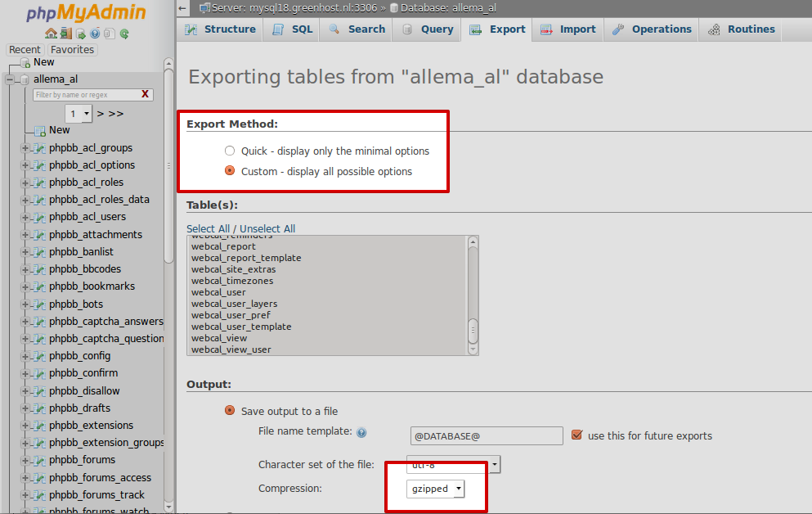Viewport: 812px width, 514px height.
Task: Reload navigation panel green arrow icon
Action: pos(123,34)
